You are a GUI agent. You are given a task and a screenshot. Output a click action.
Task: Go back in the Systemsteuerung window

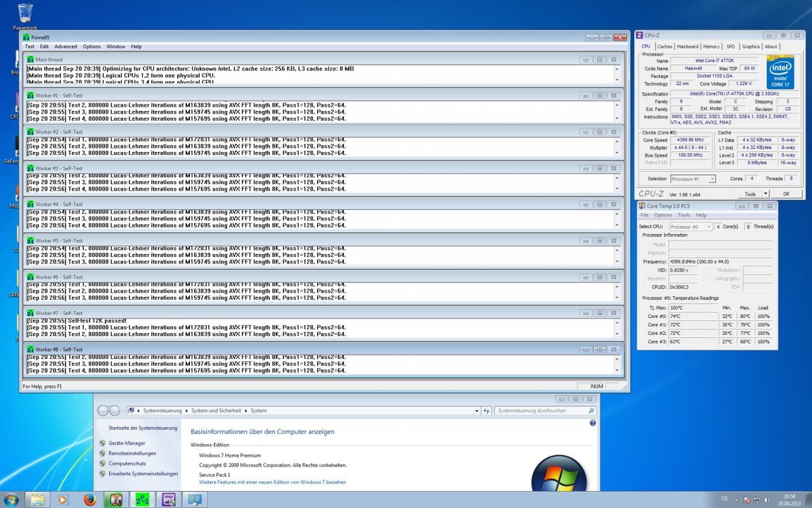103,411
